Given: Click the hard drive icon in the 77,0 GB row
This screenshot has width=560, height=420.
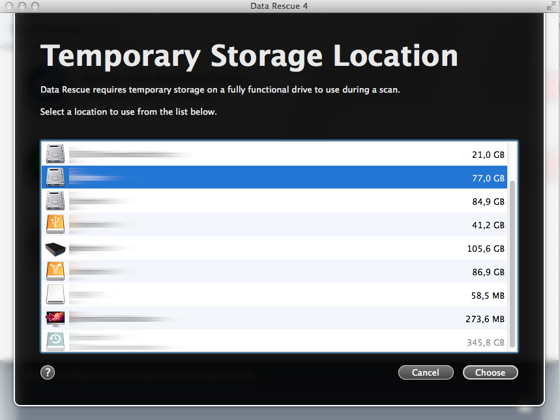Looking at the screenshot, I should 55,177.
